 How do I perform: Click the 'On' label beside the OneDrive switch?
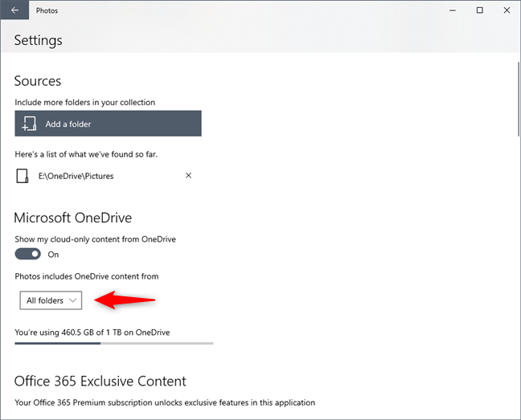coord(53,255)
